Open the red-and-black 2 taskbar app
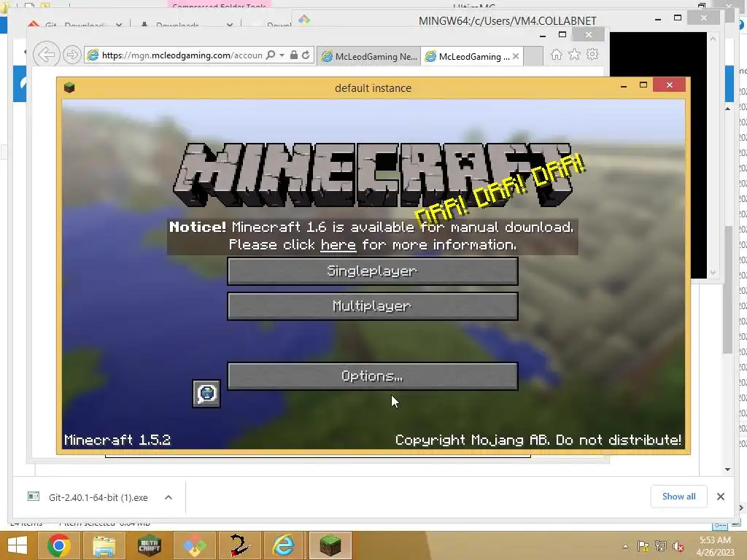Image resolution: width=747 pixels, height=560 pixels. 239,545
